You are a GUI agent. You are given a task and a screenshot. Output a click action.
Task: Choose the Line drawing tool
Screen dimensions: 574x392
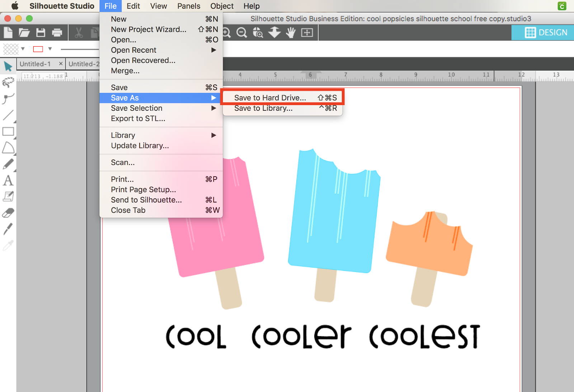(8, 115)
